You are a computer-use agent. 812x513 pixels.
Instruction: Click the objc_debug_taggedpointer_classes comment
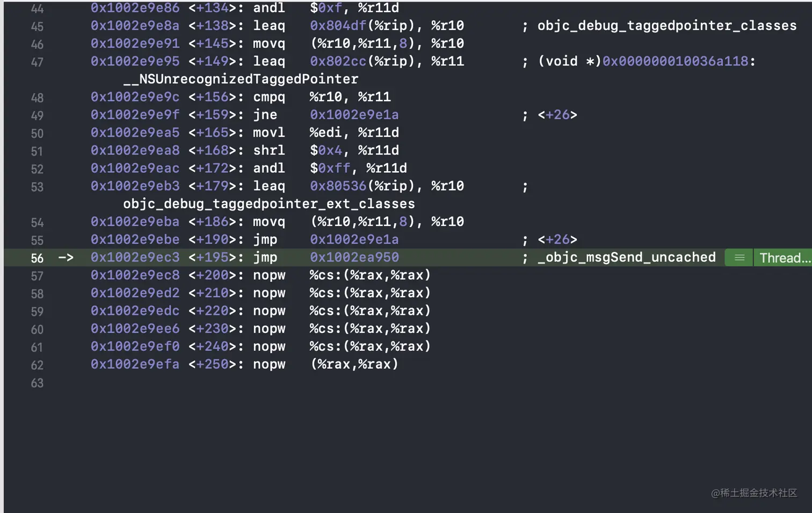tap(667, 25)
